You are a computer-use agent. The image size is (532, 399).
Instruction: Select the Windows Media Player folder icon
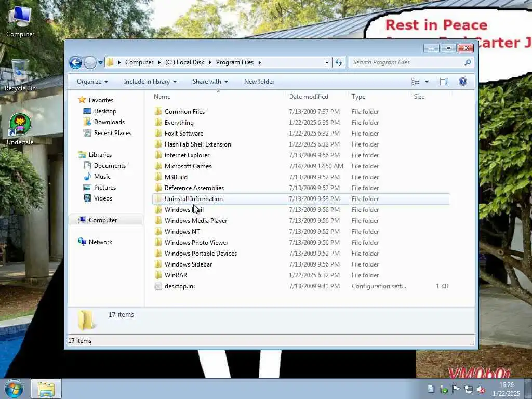pyautogui.click(x=158, y=220)
